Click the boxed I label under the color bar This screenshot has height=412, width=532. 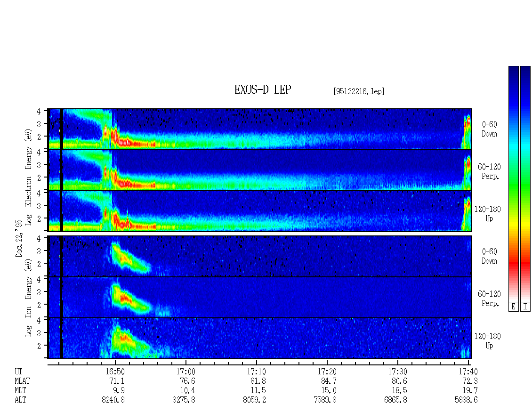(525, 307)
